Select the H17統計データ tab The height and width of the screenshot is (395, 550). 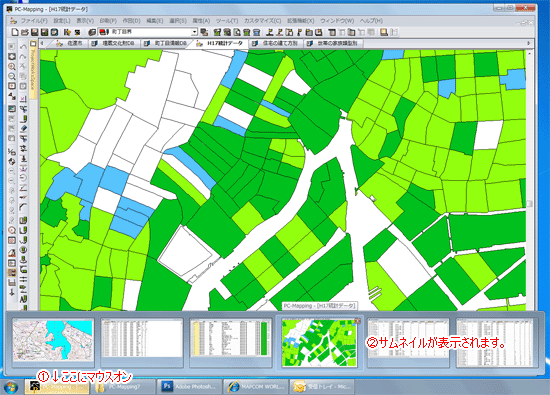tap(220, 43)
